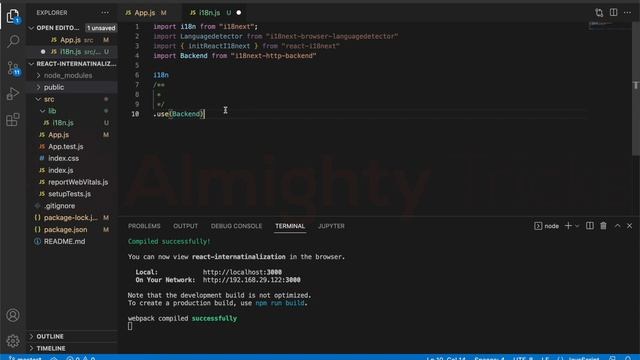Open the network URL http://192.168.29.122:3000
This screenshot has height=360, width=640.
(251, 280)
